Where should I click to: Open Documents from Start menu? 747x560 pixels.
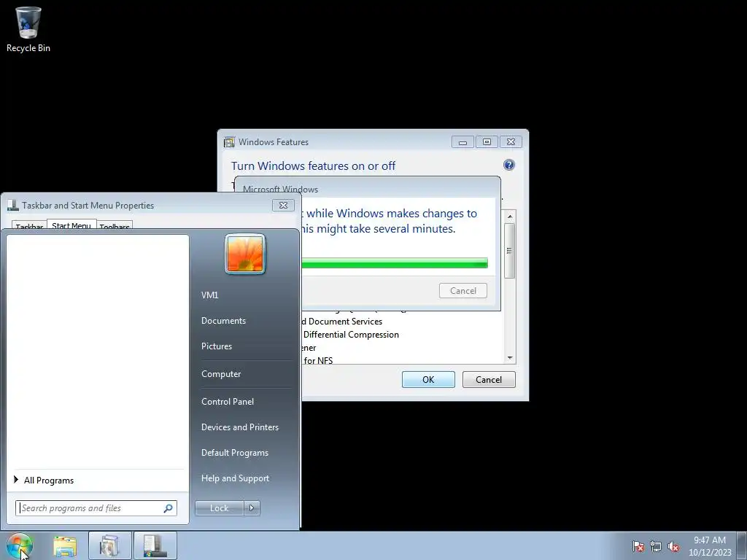pos(223,321)
